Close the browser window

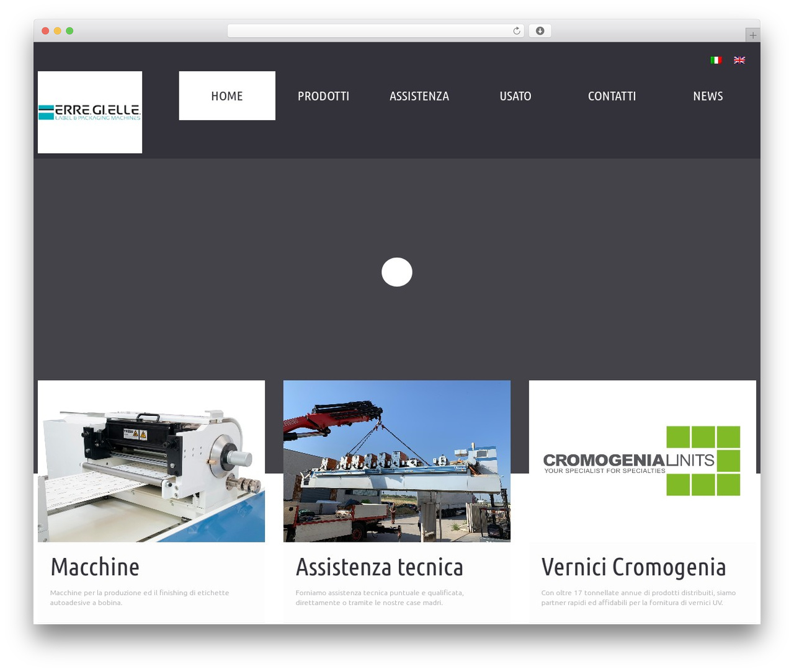[45, 31]
